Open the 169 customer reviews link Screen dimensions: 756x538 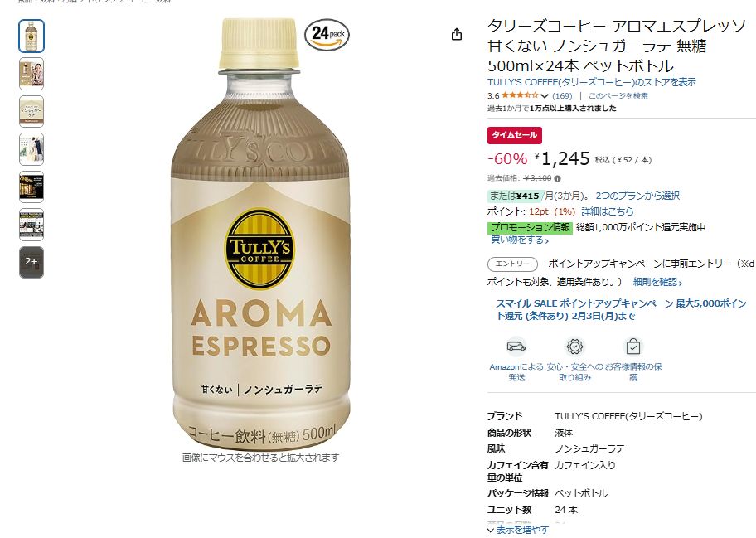tap(562, 96)
